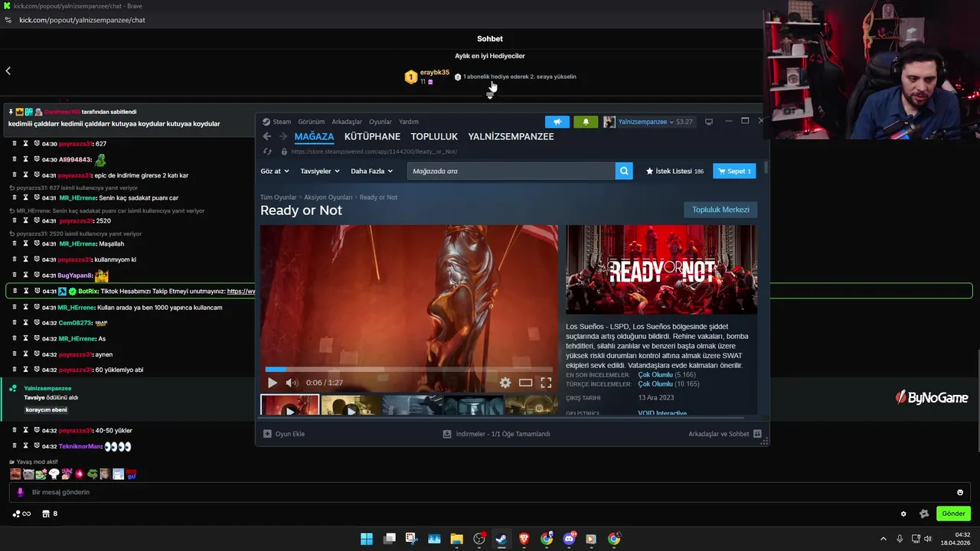Open Sepet cart button

pos(734,171)
